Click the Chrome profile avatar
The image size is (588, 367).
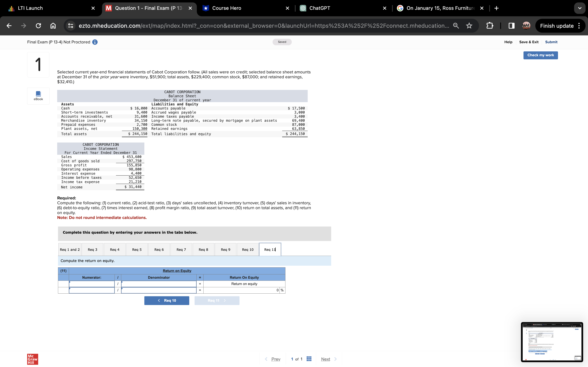(526, 26)
